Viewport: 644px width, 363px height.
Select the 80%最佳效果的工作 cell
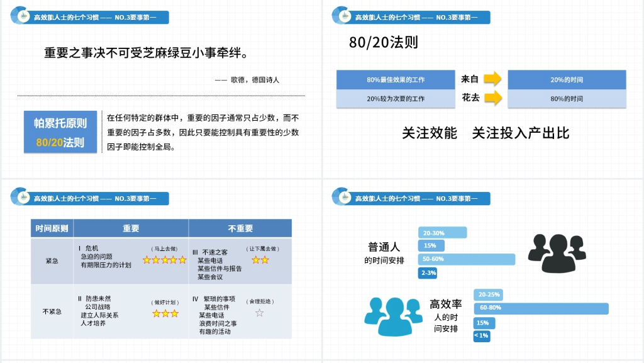coord(396,80)
